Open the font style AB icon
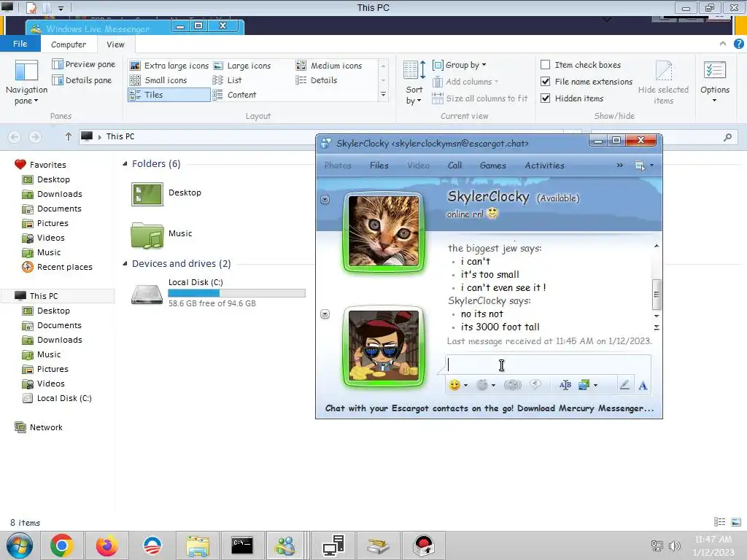747x560 pixels. point(565,385)
